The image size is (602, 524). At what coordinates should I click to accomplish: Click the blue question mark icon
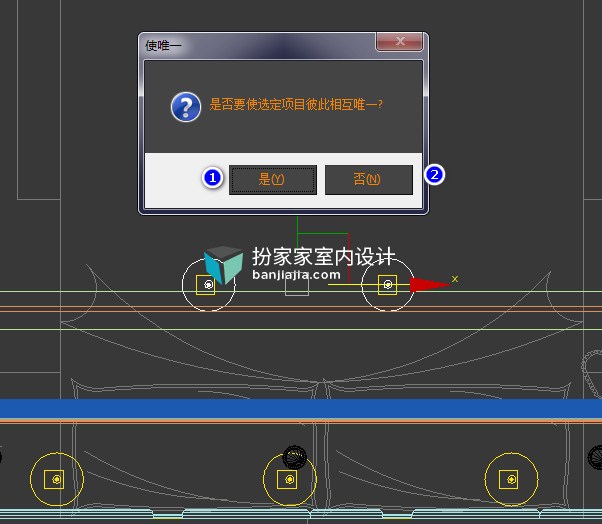[x=186, y=107]
